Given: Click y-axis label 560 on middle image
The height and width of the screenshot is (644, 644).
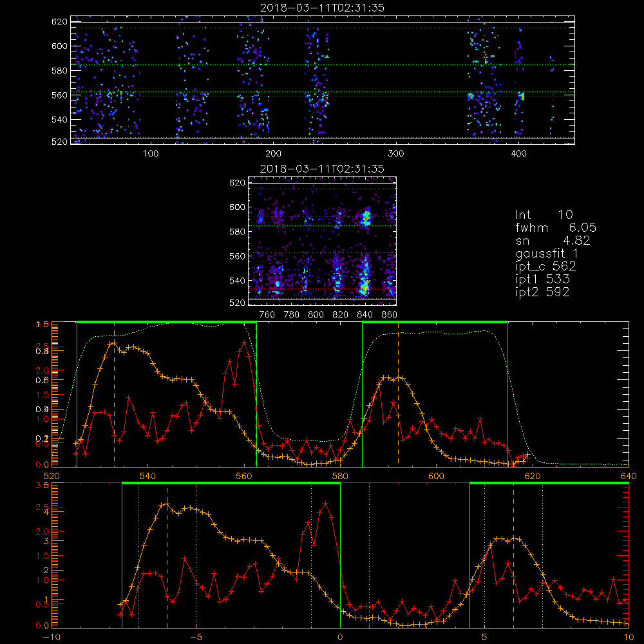Looking at the screenshot, I should (x=237, y=256).
